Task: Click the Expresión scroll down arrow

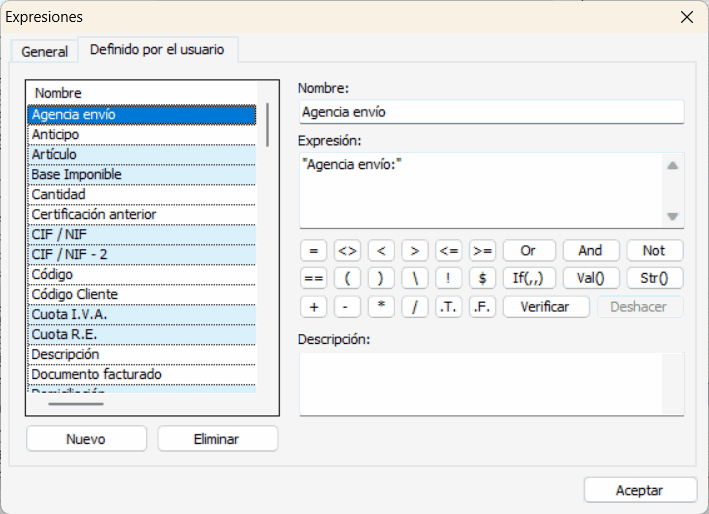Action: pyautogui.click(x=673, y=217)
